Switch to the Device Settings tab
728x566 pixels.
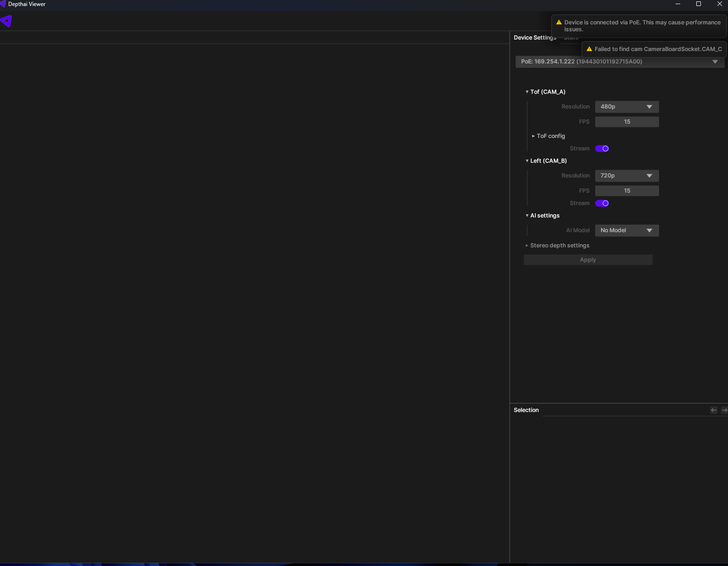(x=535, y=38)
